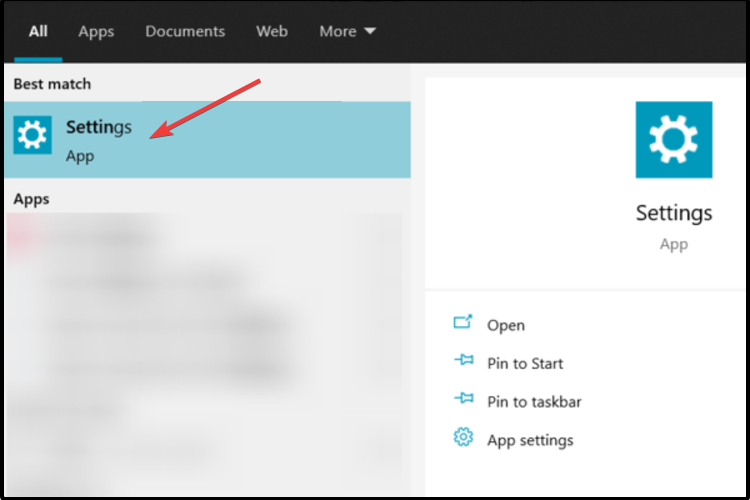Switch to the Web tab

[x=272, y=32]
